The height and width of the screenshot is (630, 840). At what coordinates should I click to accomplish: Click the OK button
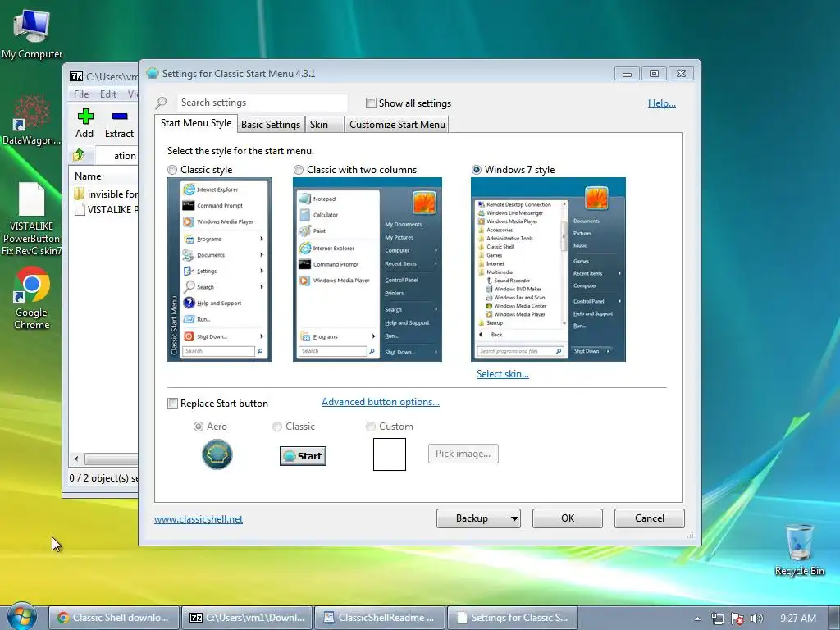pos(568,518)
